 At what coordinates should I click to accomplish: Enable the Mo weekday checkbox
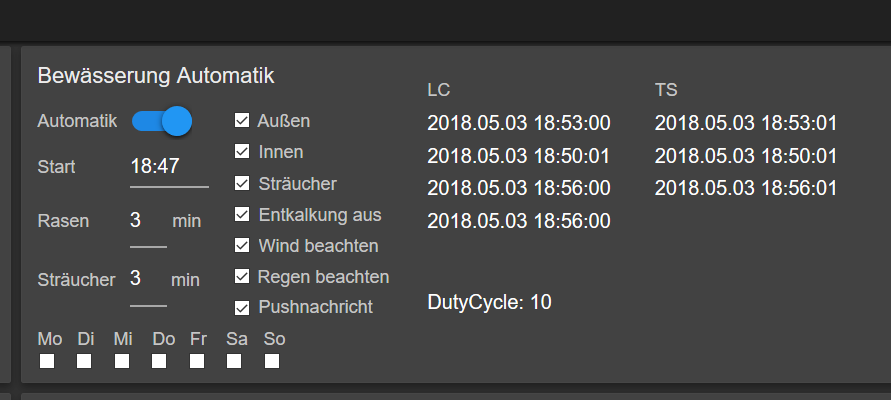point(47,361)
